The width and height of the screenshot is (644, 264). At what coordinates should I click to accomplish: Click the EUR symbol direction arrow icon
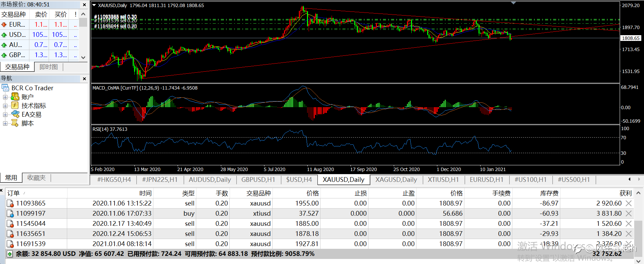[x=4, y=25]
